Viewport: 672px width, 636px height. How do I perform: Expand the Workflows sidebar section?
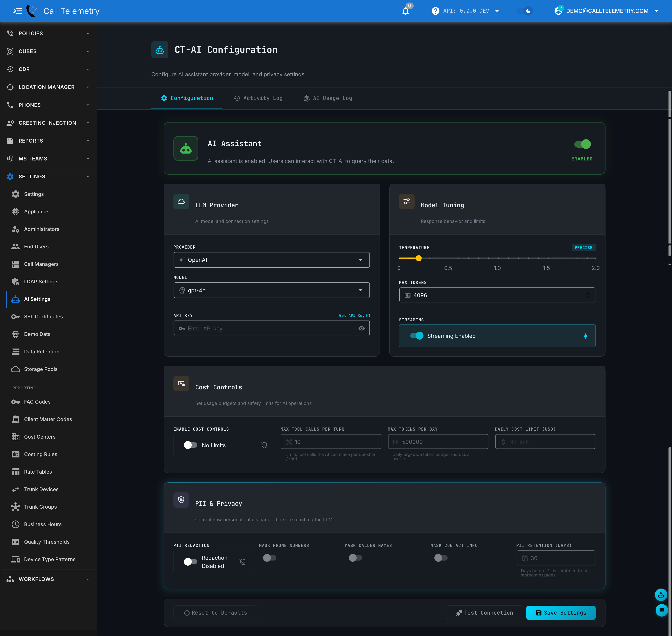[48, 579]
